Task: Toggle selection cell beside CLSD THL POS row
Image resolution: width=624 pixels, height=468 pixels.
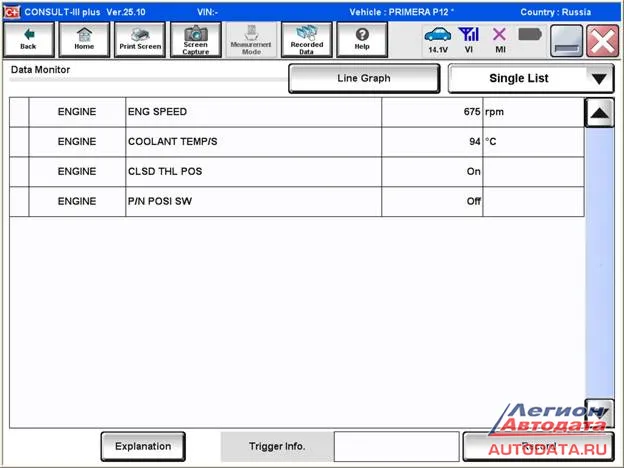Action: click(19, 172)
